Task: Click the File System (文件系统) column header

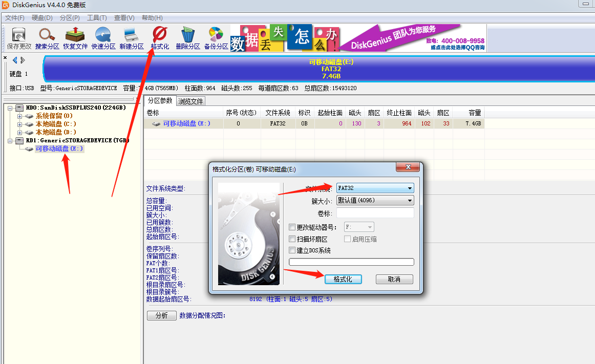Action: pos(278,113)
